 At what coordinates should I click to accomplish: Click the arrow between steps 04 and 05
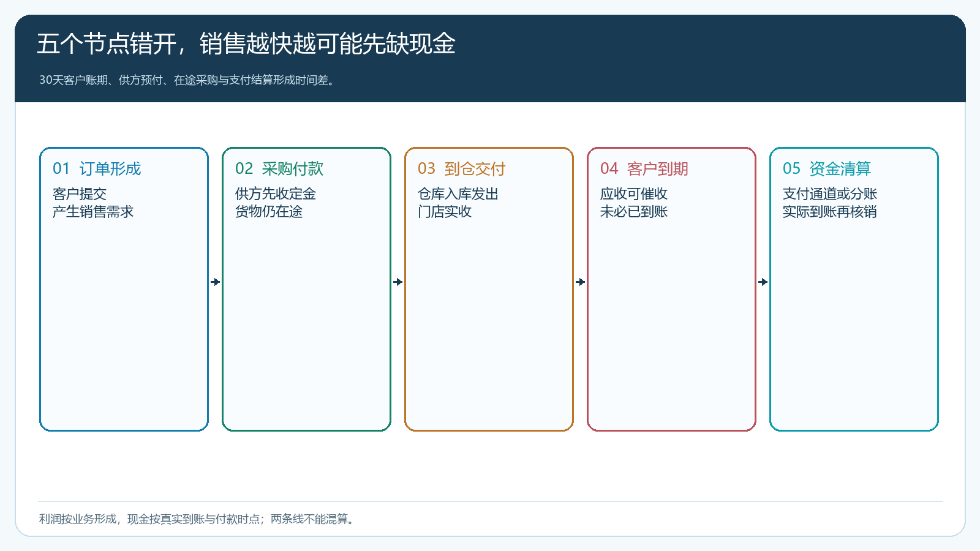(x=763, y=282)
